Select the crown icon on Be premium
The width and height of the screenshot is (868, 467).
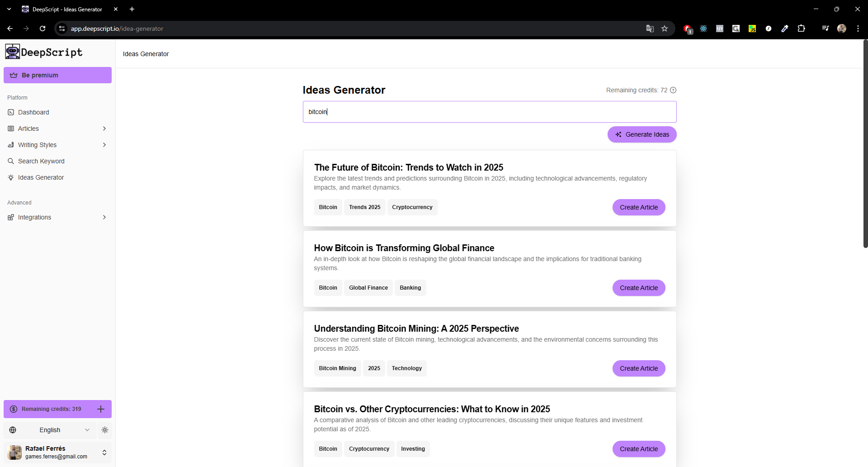pyautogui.click(x=14, y=75)
